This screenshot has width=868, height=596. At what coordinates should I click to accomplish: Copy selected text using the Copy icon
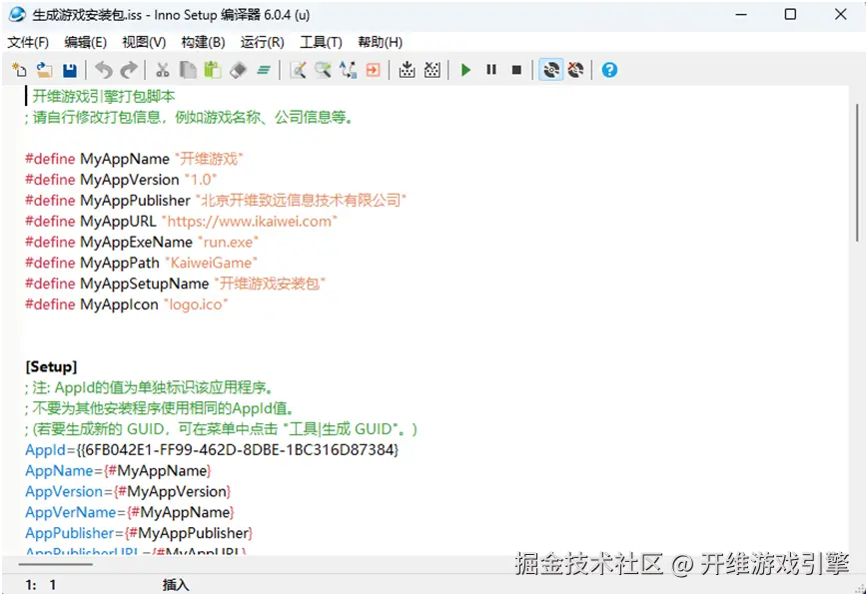tap(188, 70)
